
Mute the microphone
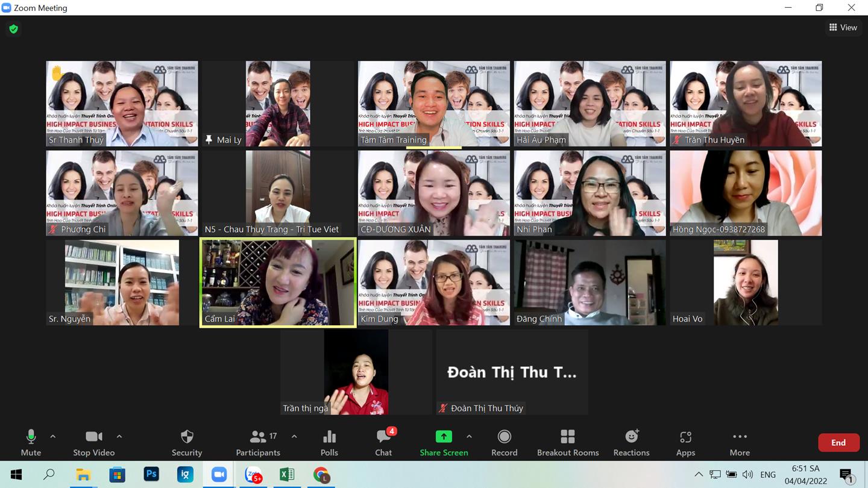pyautogui.click(x=31, y=442)
